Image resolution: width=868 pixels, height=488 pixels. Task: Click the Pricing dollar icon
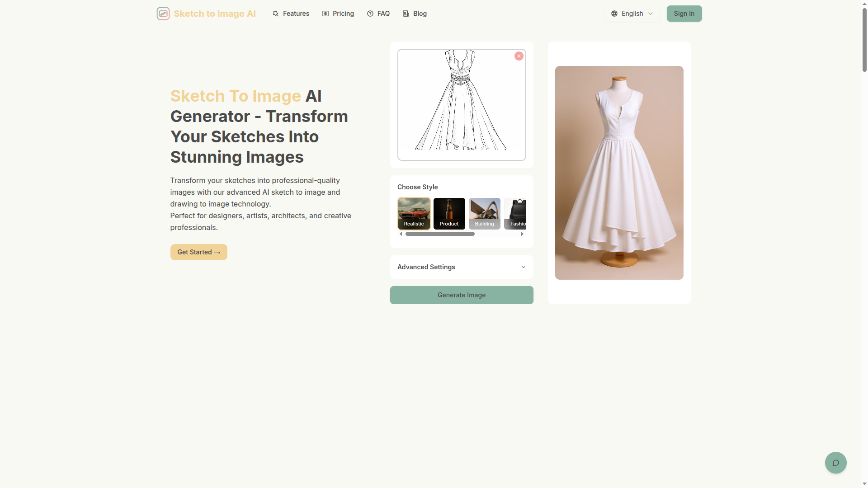point(325,14)
